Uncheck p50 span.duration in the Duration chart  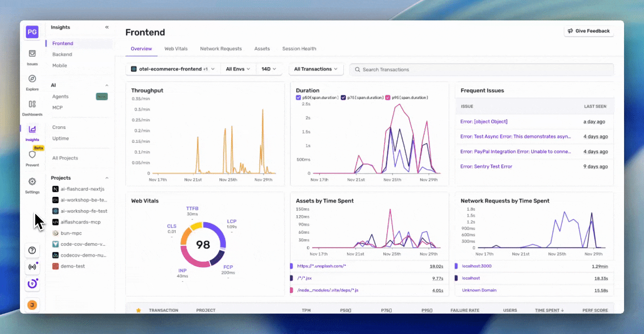click(x=298, y=97)
